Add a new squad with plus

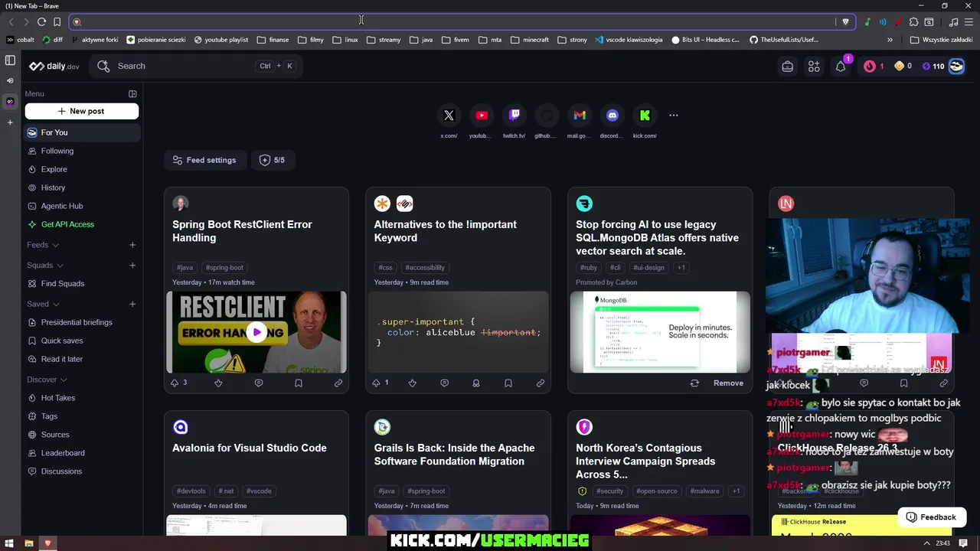click(132, 266)
